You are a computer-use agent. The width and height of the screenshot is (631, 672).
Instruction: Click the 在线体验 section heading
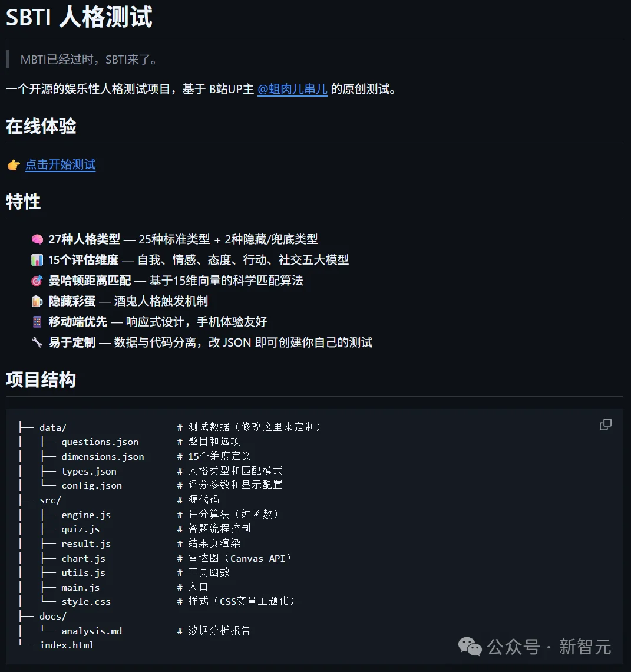(x=40, y=126)
